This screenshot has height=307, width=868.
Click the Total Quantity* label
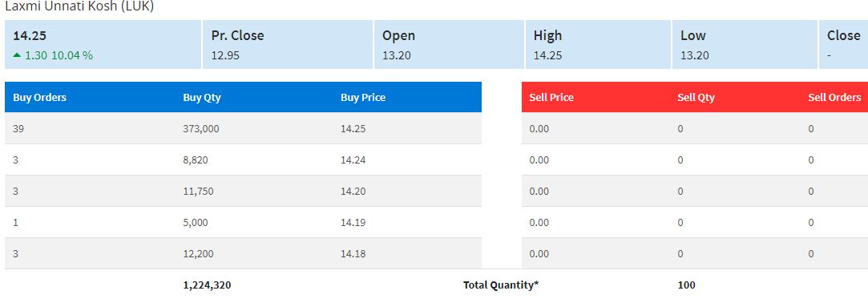pos(501,285)
